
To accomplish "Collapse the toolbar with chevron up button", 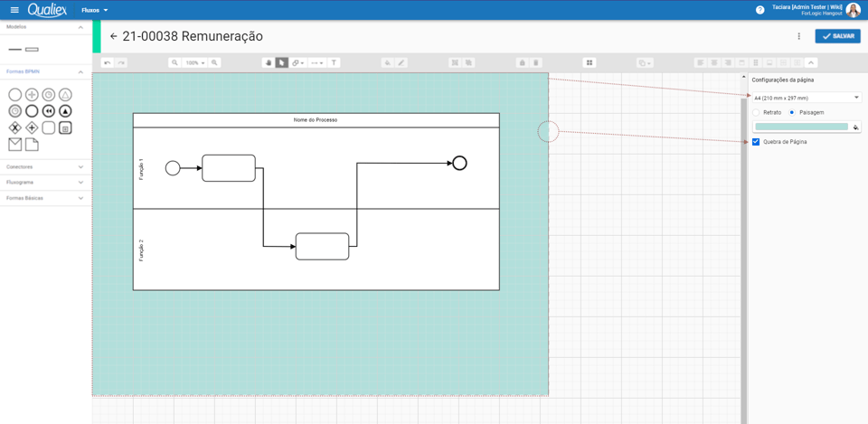I will click(x=811, y=63).
